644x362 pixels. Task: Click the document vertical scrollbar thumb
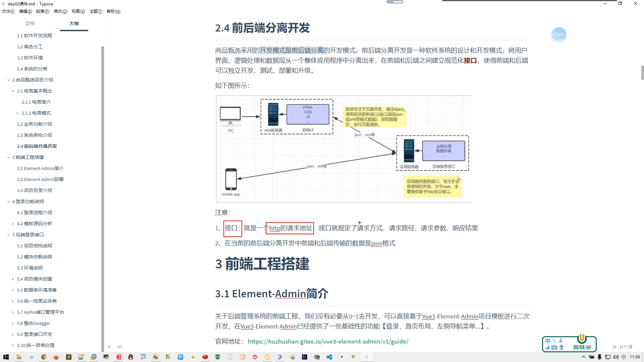coord(642,72)
